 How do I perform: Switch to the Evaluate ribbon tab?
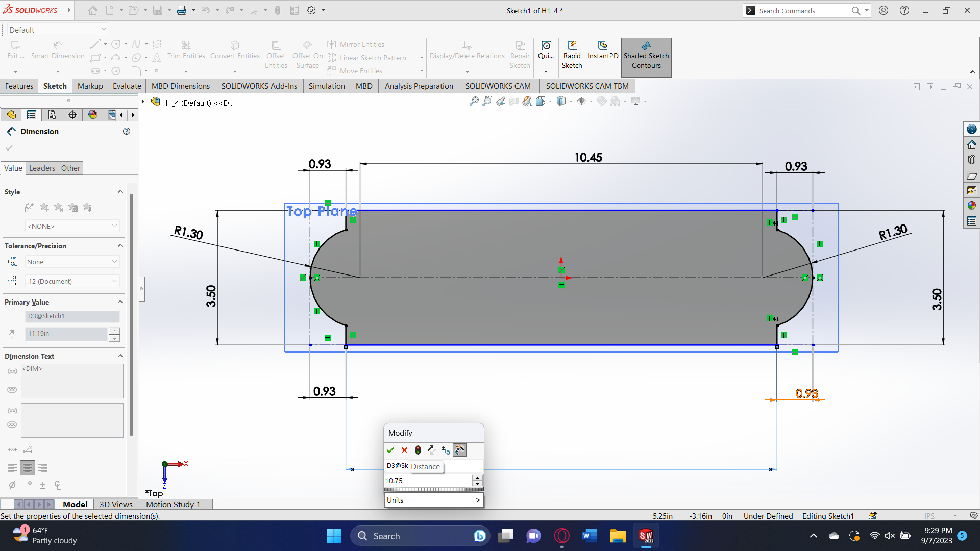coord(127,86)
